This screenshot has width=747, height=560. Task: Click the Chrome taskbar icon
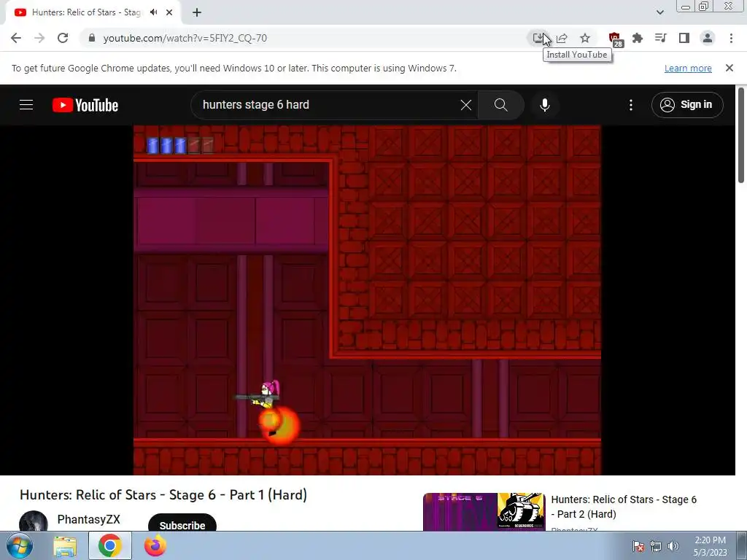coord(109,546)
